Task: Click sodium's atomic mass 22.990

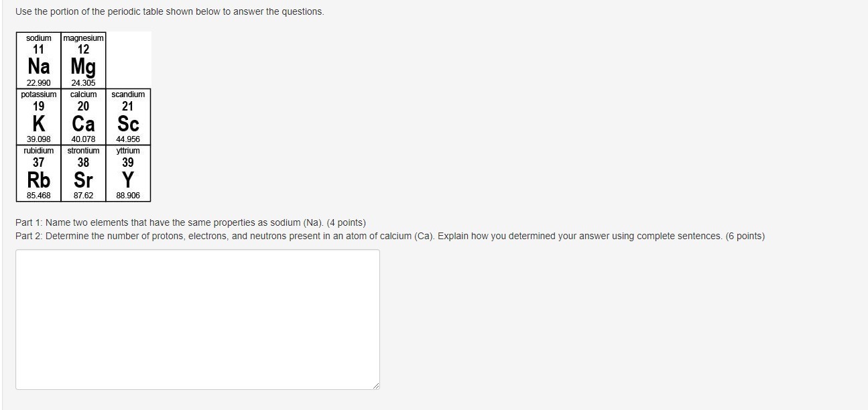Action: point(39,83)
